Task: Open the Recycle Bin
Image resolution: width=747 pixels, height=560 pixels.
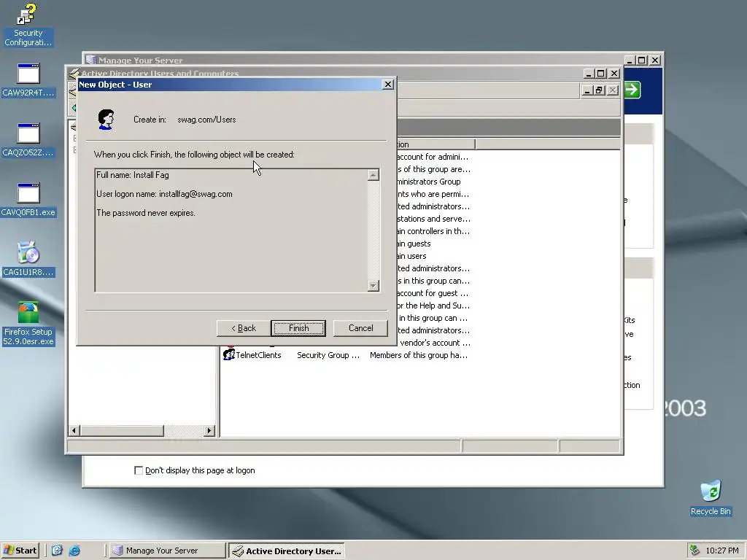Action: pos(711,498)
